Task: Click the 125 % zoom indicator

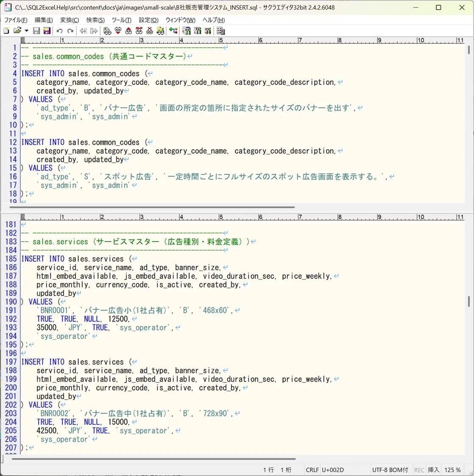Action: [x=452, y=470]
